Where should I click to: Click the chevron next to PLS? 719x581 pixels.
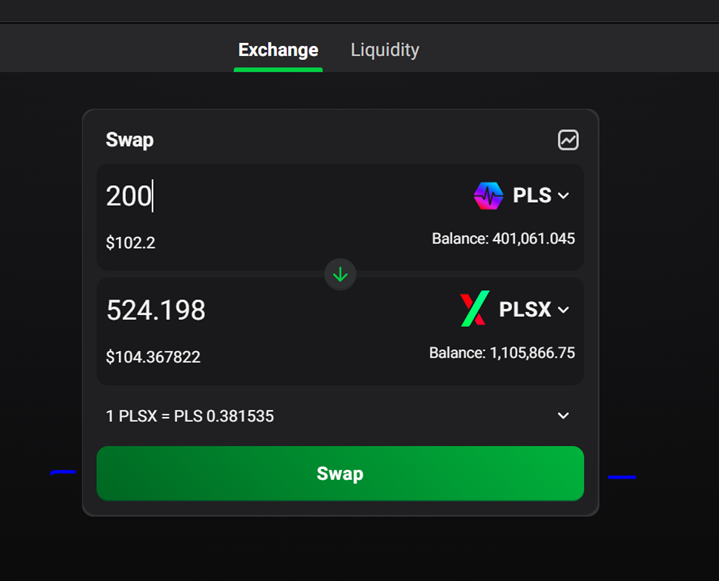point(564,196)
